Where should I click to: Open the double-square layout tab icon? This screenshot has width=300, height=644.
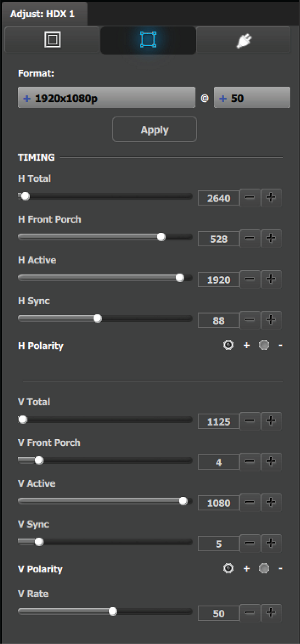52,40
